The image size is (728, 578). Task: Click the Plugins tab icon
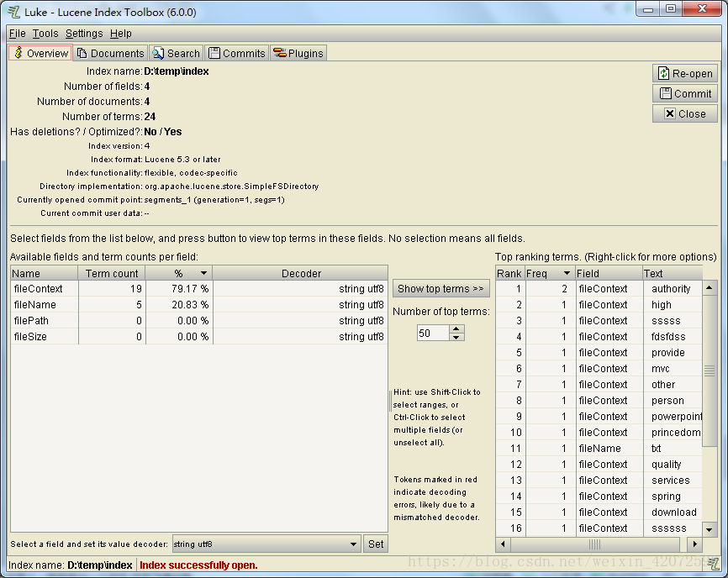279,53
